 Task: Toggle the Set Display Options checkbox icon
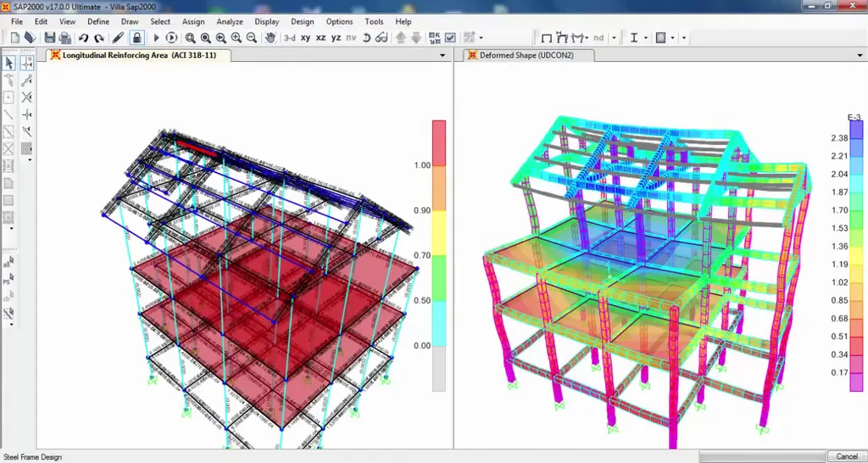[x=450, y=38]
